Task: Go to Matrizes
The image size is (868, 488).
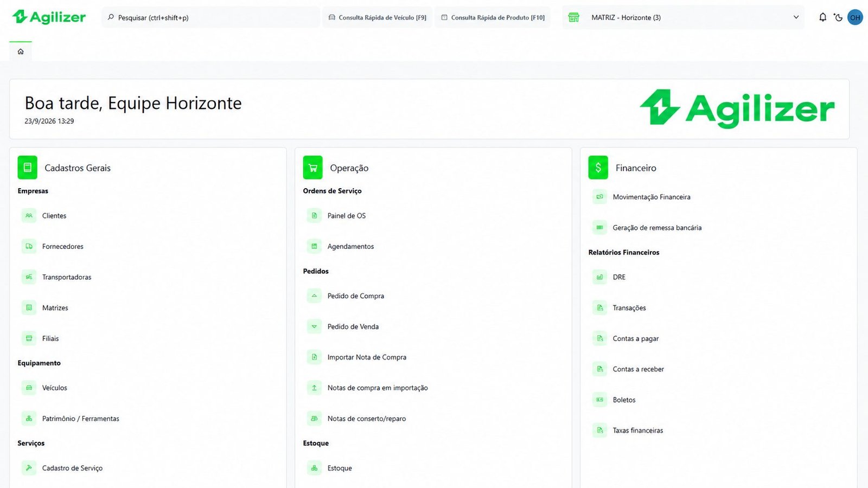Action: [x=55, y=308]
